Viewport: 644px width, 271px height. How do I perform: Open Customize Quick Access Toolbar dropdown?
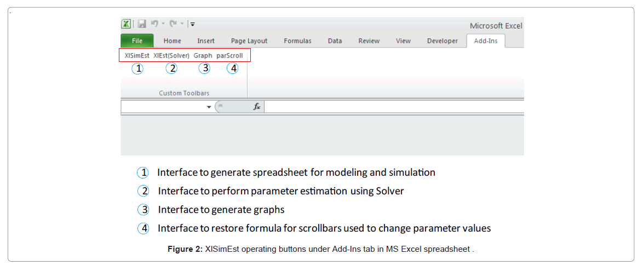pyautogui.click(x=192, y=25)
